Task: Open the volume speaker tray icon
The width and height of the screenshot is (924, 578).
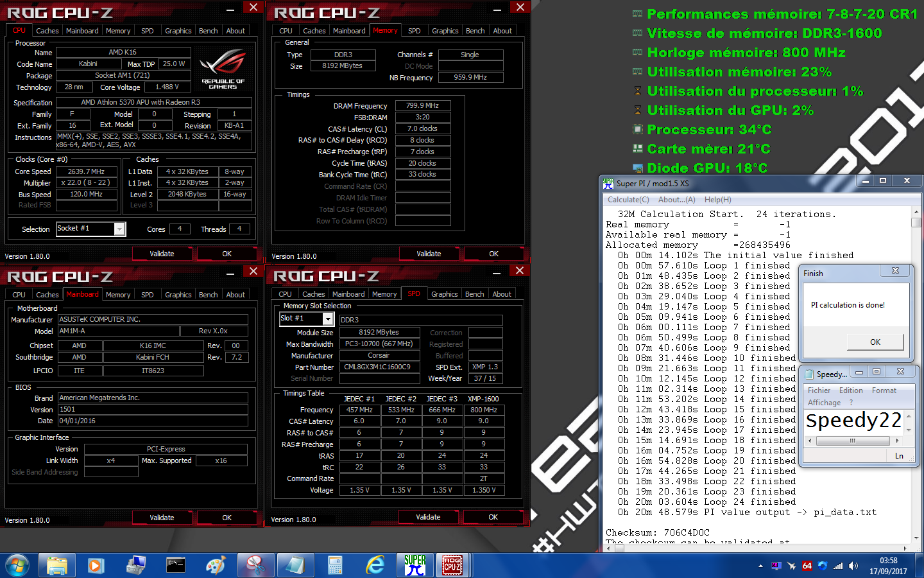Action: point(853,566)
